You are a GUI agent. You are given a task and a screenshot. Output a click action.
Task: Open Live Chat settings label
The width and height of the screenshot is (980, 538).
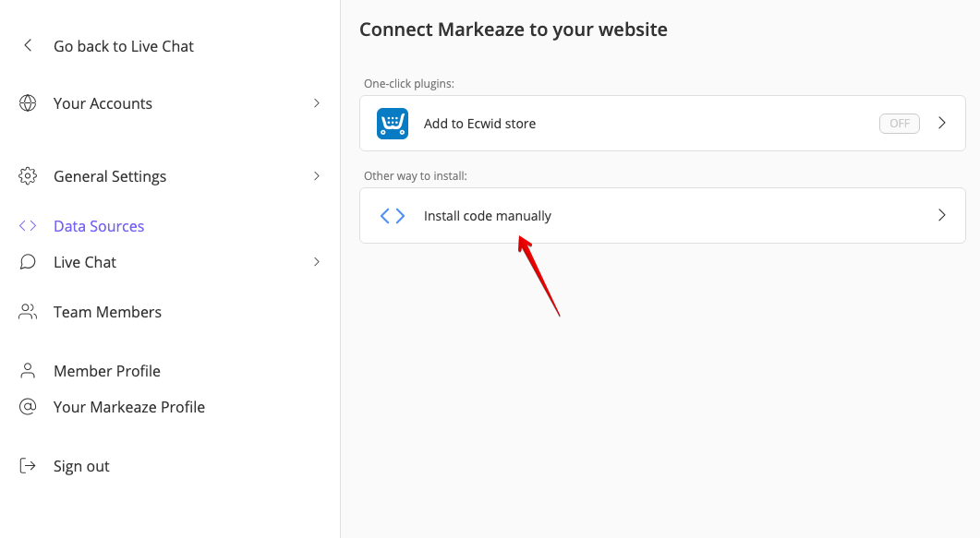coord(85,262)
